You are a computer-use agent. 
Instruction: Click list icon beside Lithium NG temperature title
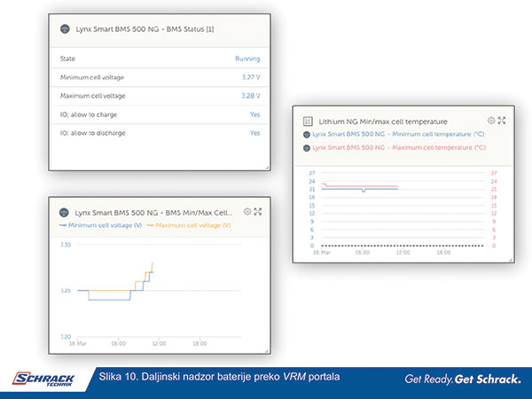point(308,121)
